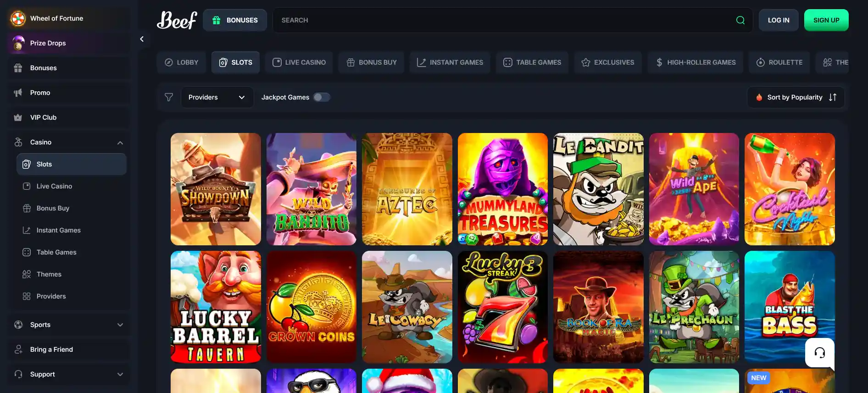Click the search magnifier icon
868x393 pixels.
coord(740,20)
